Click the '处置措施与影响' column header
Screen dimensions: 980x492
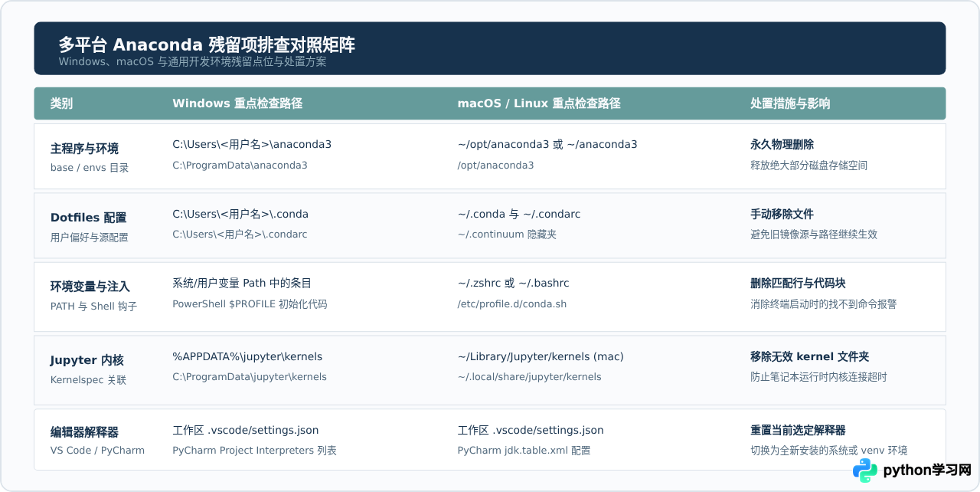[x=790, y=103]
